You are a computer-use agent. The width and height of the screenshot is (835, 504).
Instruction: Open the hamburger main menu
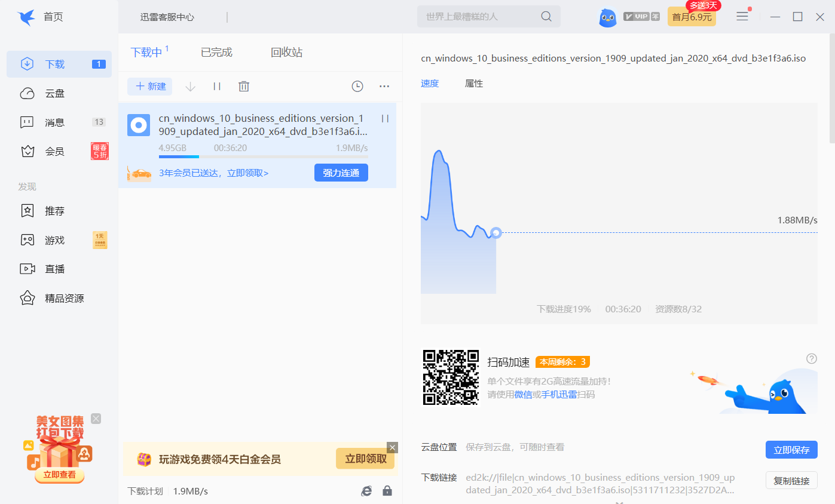click(742, 17)
